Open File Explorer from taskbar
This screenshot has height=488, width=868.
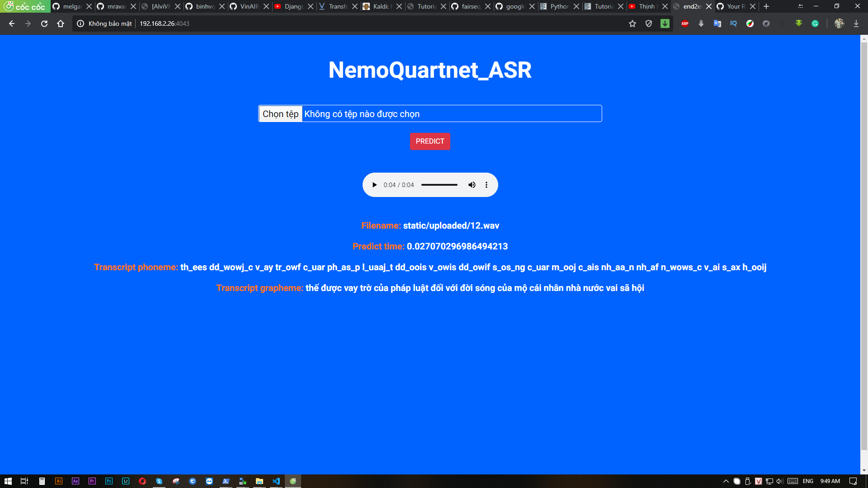[x=259, y=481]
